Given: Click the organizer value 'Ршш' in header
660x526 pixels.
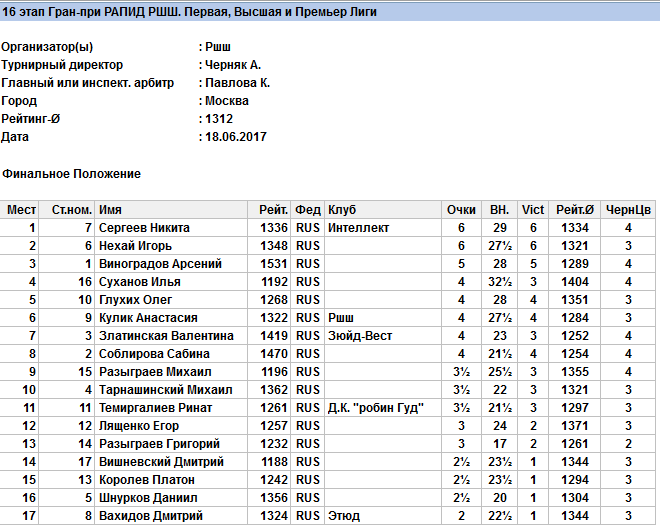Looking at the screenshot, I should (218, 47).
